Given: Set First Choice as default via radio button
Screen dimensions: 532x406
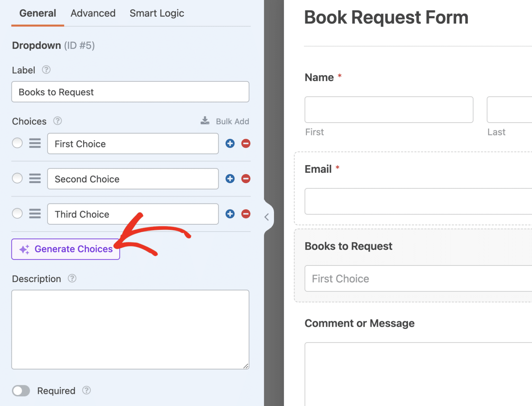Looking at the screenshot, I should point(17,143).
